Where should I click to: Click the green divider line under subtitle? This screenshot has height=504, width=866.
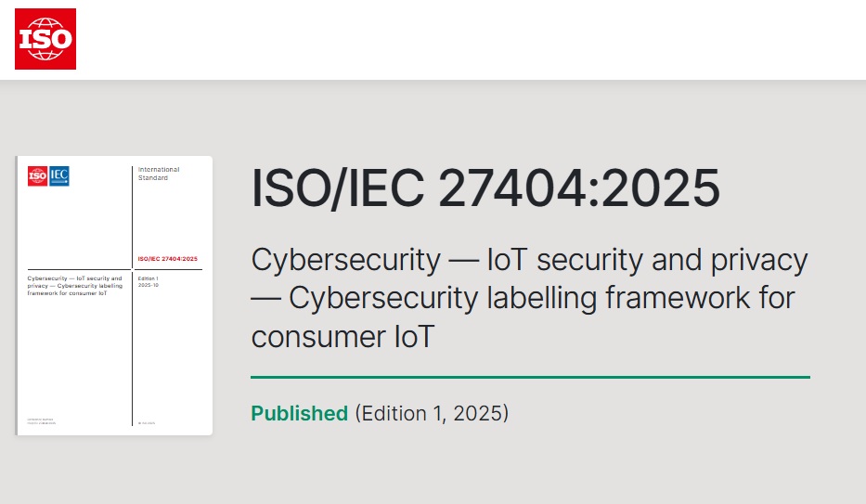pyautogui.click(x=530, y=378)
